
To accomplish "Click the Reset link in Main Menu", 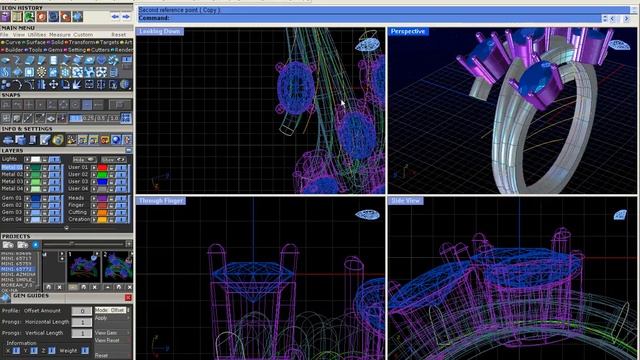I will (118, 35).
